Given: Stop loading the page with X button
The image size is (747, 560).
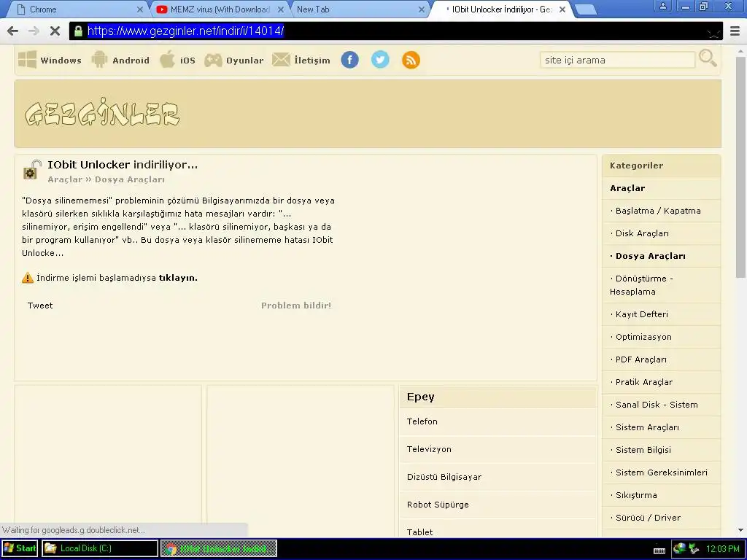Looking at the screenshot, I should (x=55, y=31).
